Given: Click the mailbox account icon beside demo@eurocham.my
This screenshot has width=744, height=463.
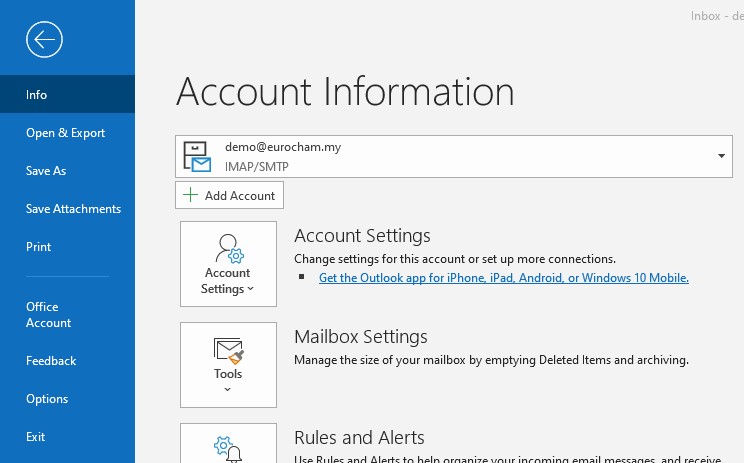Looking at the screenshot, I should click(x=197, y=157).
